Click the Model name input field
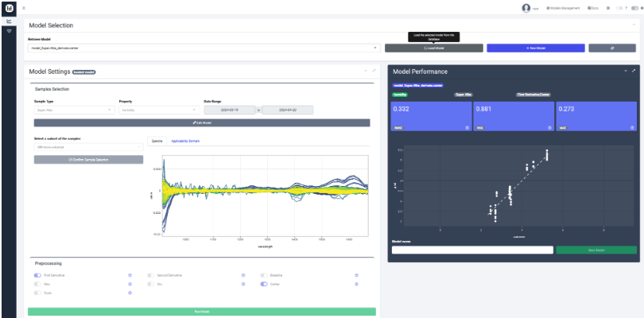 click(x=472, y=250)
